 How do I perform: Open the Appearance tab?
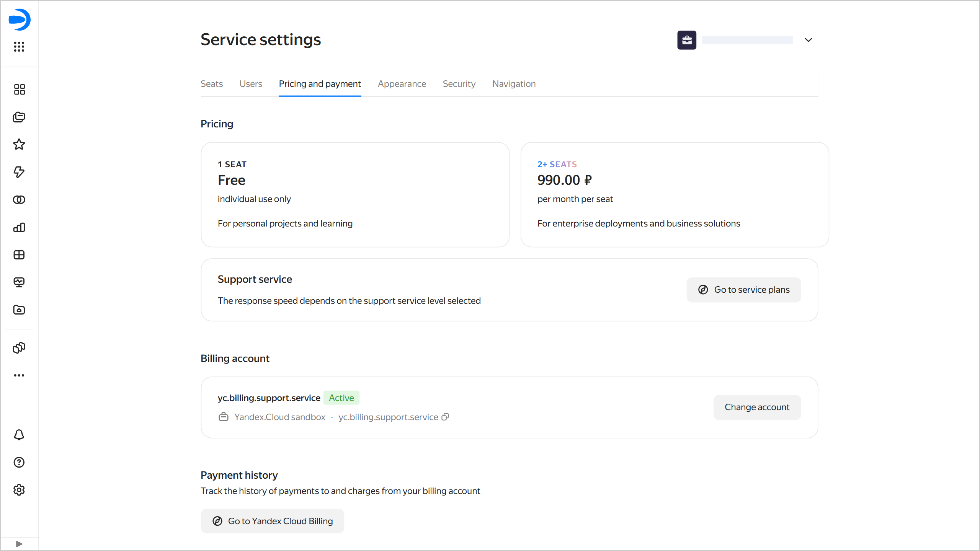pyautogui.click(x=402, y=84)
